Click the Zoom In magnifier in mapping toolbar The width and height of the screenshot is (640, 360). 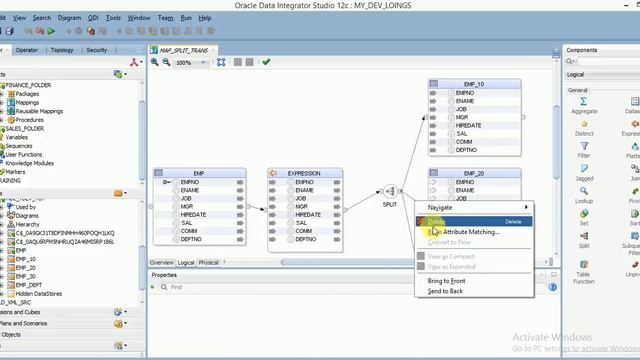coord(155,62)
